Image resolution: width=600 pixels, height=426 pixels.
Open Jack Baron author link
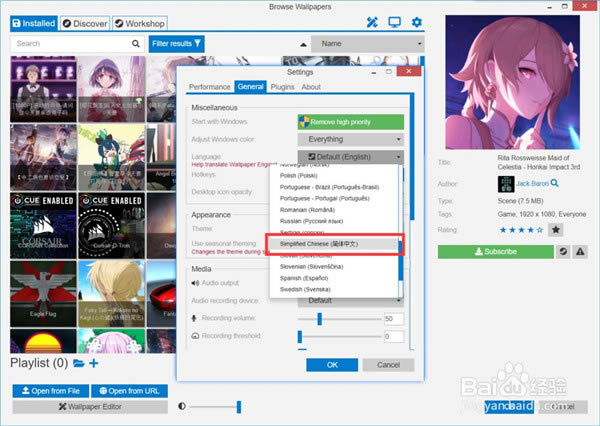(532, 184)
